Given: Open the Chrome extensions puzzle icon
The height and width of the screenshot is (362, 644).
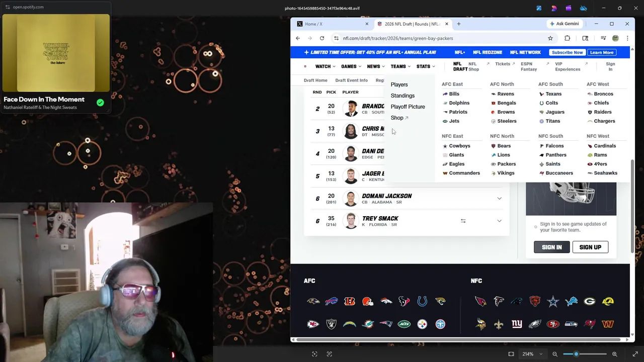Looking at the screenshot, I should 567,38.
